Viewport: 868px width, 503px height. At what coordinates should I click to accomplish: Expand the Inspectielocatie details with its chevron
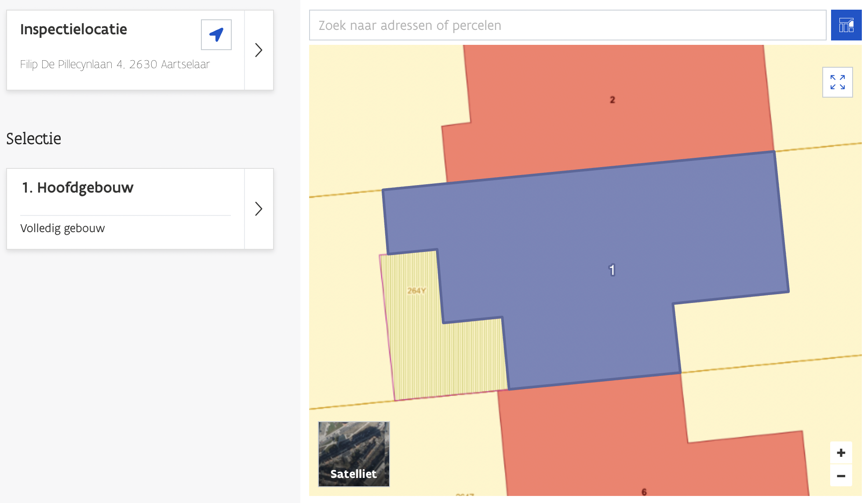pos(259,50)
